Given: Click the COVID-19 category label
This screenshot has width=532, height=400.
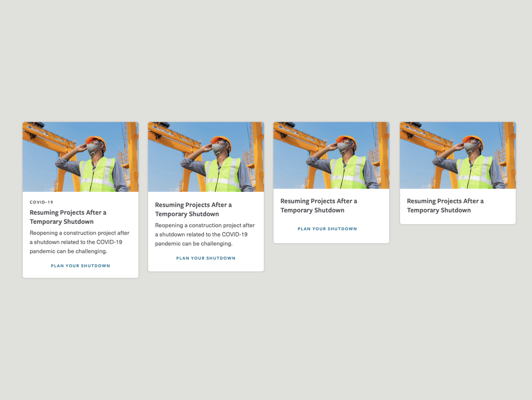Looking at the screenshot, I should click(41, 202).
